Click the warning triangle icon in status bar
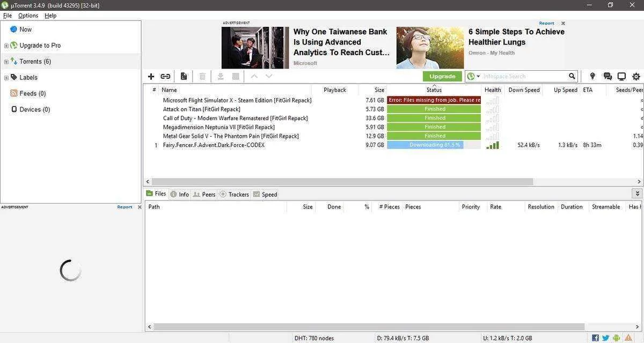644x343 pixels. click(x=628, y=338)
